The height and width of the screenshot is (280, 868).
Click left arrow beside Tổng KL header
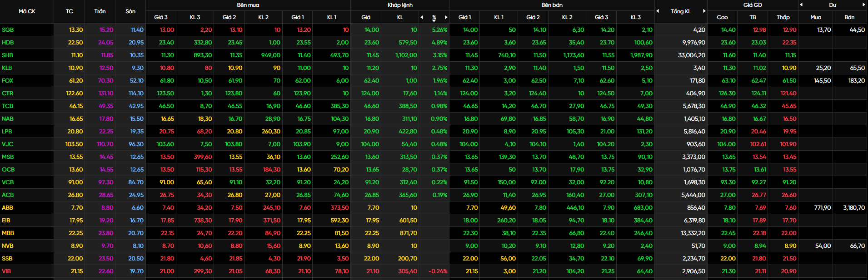tap(658, 11)
